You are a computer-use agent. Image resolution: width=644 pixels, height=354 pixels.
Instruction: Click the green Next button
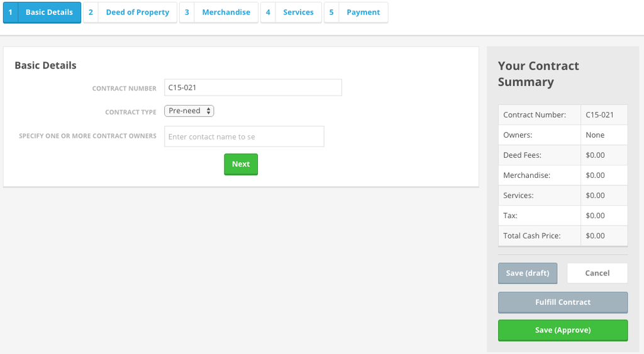pos(241,164)
